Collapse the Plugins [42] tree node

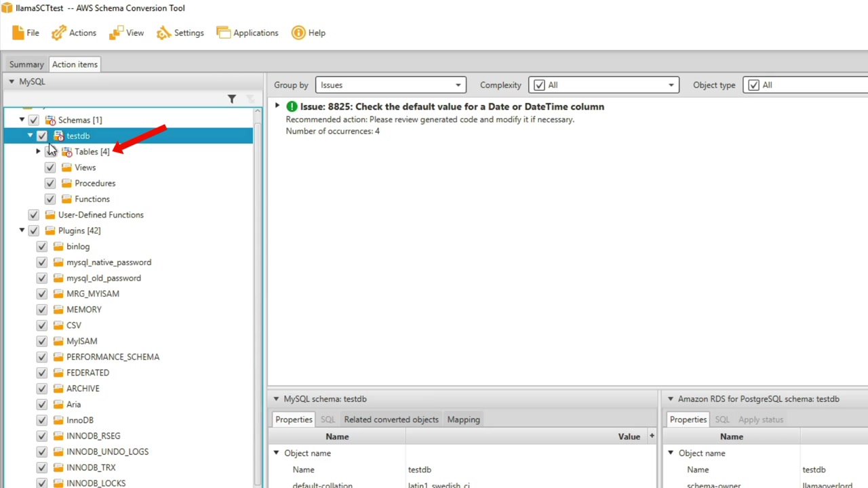pos(22,230)
